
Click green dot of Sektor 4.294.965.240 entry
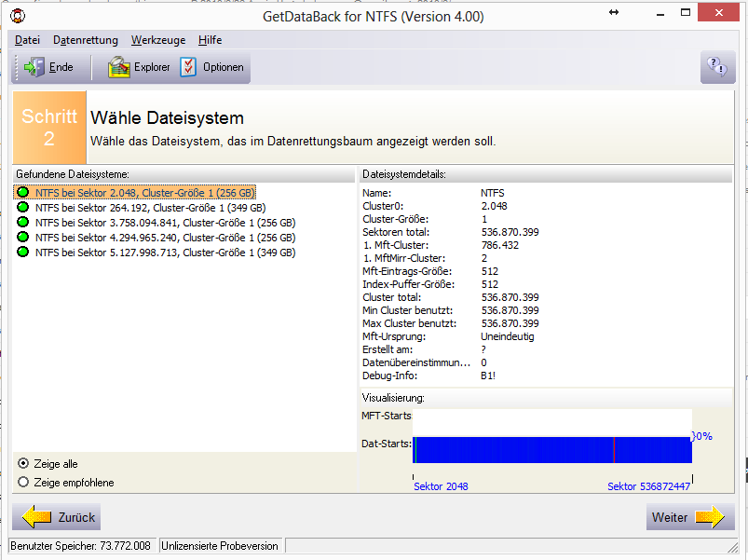(22, 237)
